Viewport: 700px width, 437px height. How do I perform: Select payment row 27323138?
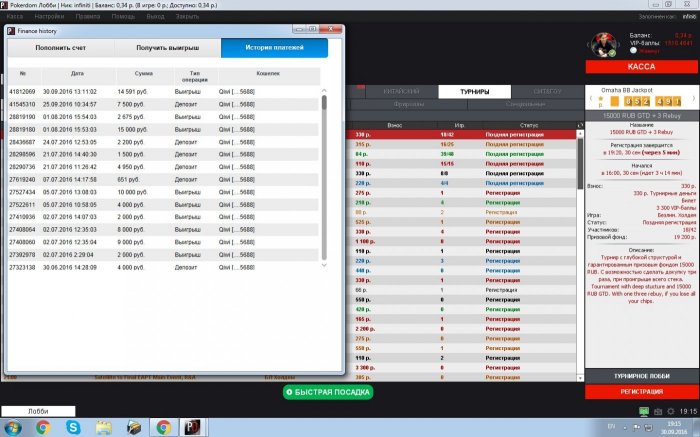[x=163, y=267]
